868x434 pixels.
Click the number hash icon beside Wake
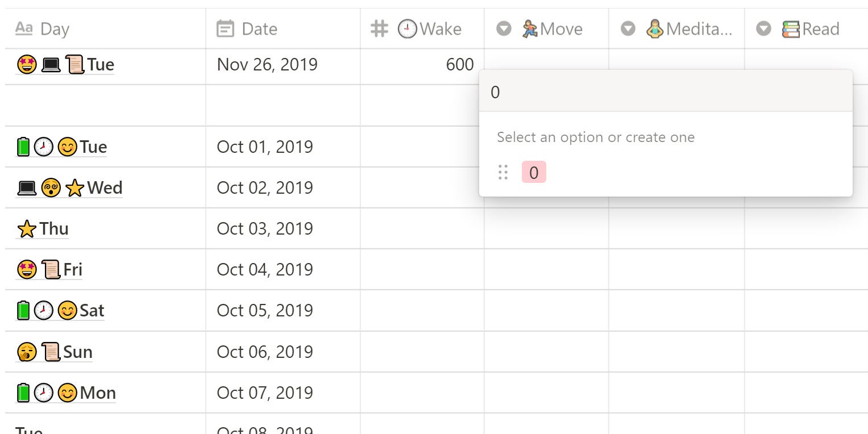(379, 29)
